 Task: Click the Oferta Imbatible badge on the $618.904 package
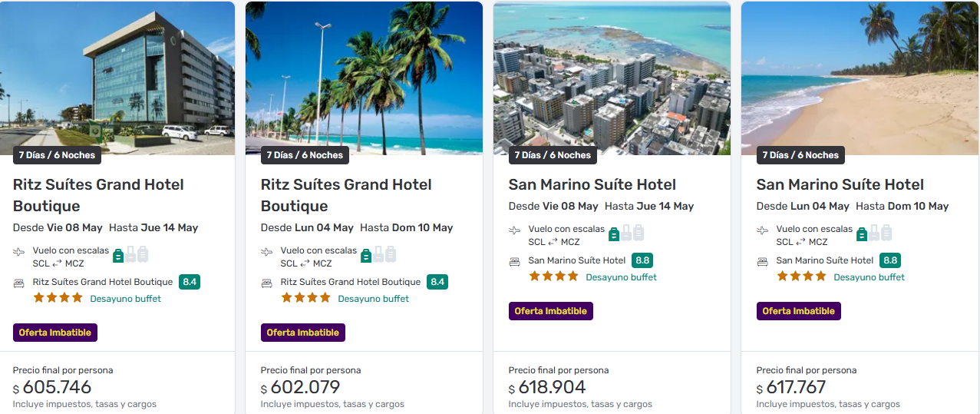click(x=550, y=311)
